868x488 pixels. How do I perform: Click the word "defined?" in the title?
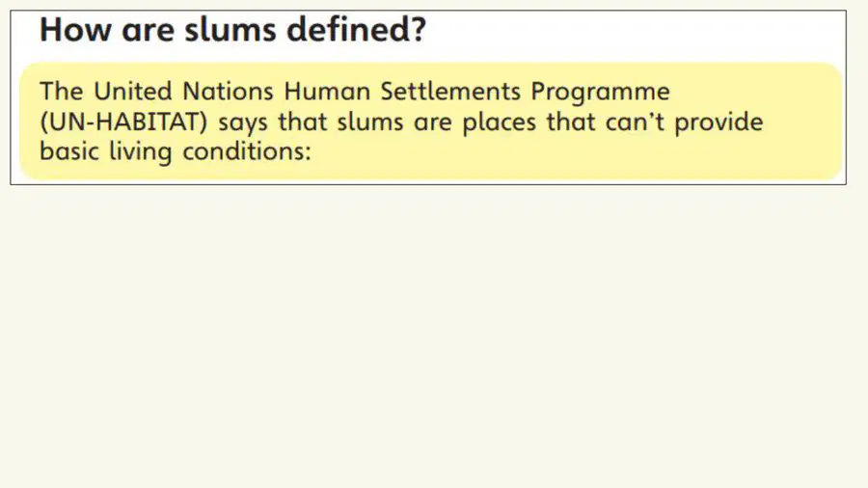point(357,29)
